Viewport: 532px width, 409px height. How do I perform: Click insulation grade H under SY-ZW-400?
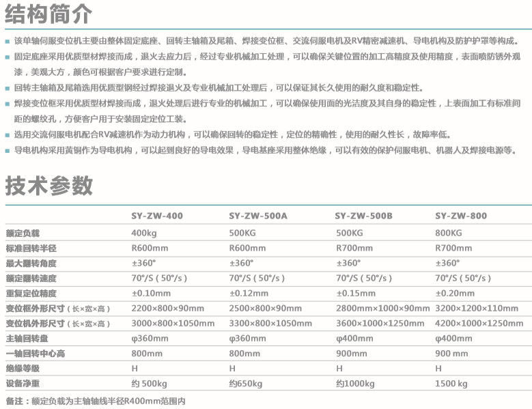coord(135,368)
